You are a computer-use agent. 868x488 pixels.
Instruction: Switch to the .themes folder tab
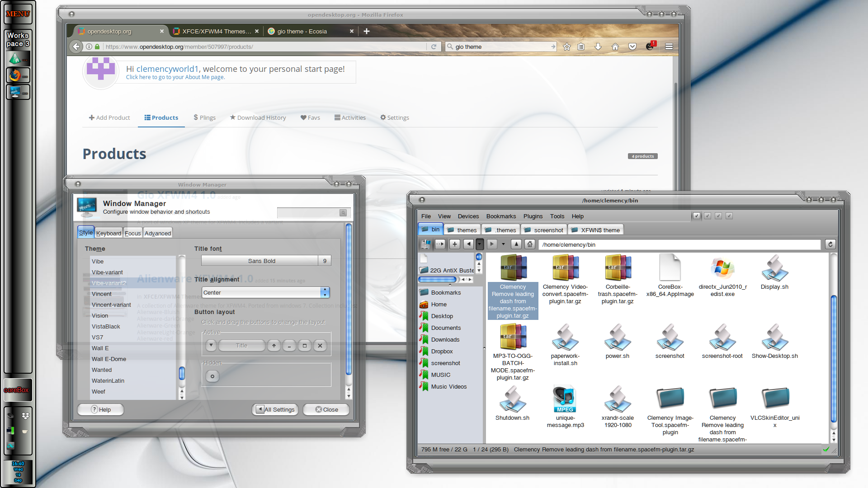(x=501, y=230)
